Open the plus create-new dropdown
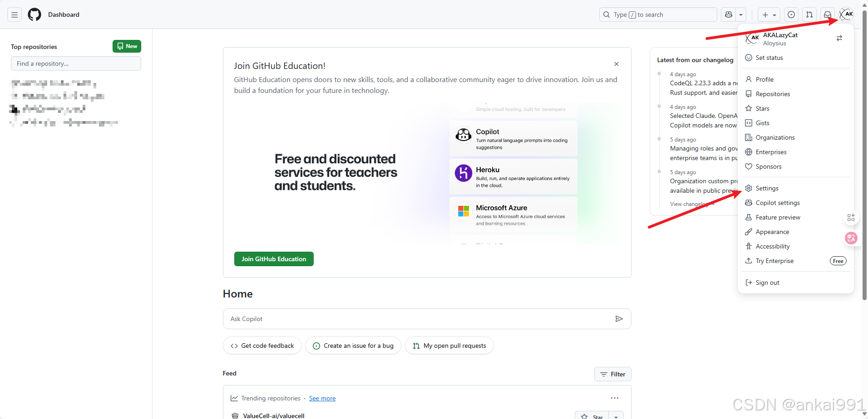Image resolution: width=868 pixels, height=419 pixels. point(769,15)
